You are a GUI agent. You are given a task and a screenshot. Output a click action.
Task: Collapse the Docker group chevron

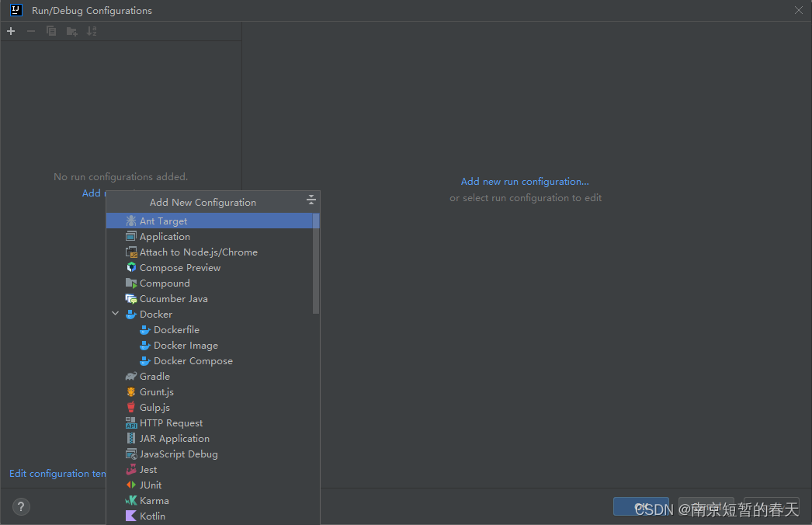tap(116, 314)
